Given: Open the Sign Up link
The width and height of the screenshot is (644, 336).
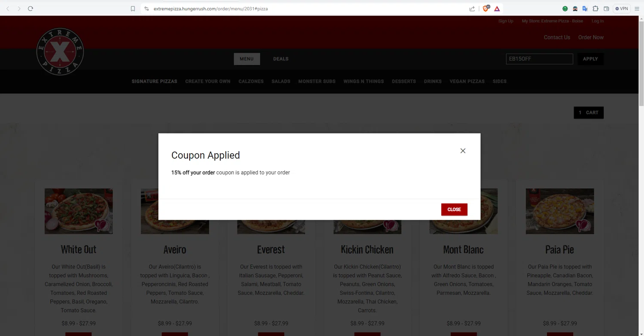Looking at the screenshot, I should [x=505, y=21].
